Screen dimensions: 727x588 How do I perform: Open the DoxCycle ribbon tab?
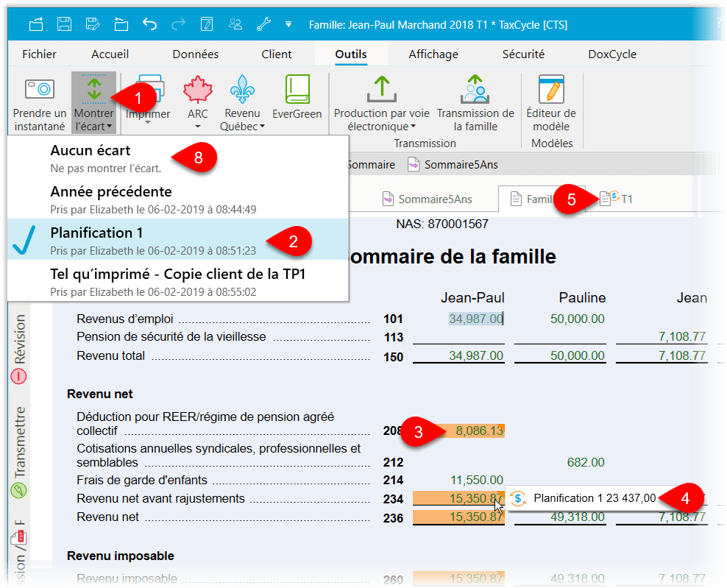pyautogui.click(x=612, y=54)
